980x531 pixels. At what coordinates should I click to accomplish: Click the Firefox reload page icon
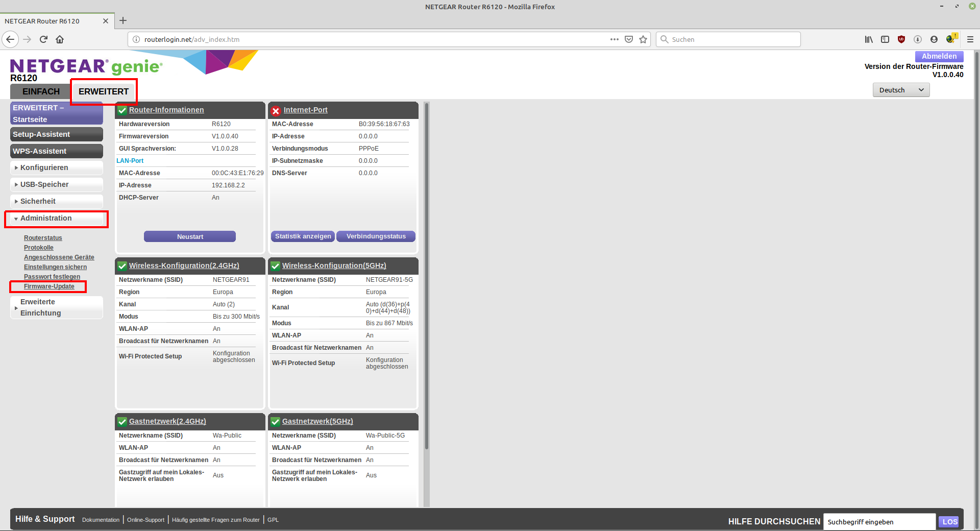click(x=43, y=39)
